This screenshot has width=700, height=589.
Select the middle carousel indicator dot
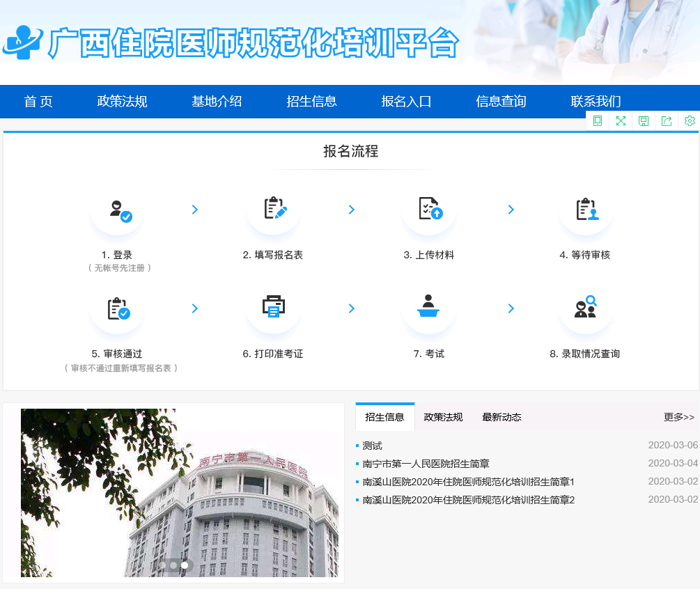click(x=173, y=565)
